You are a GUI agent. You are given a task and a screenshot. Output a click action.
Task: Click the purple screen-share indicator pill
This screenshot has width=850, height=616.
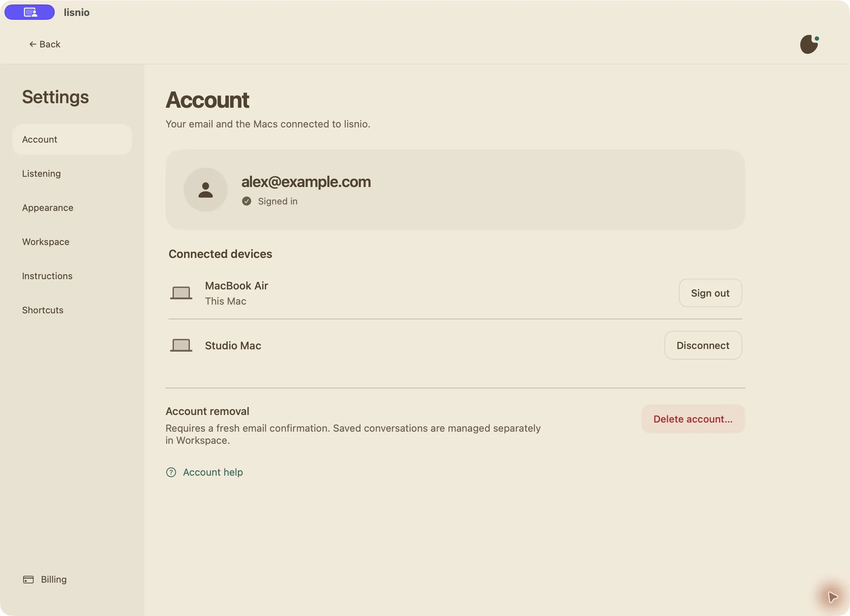click(x=30, y=12)
